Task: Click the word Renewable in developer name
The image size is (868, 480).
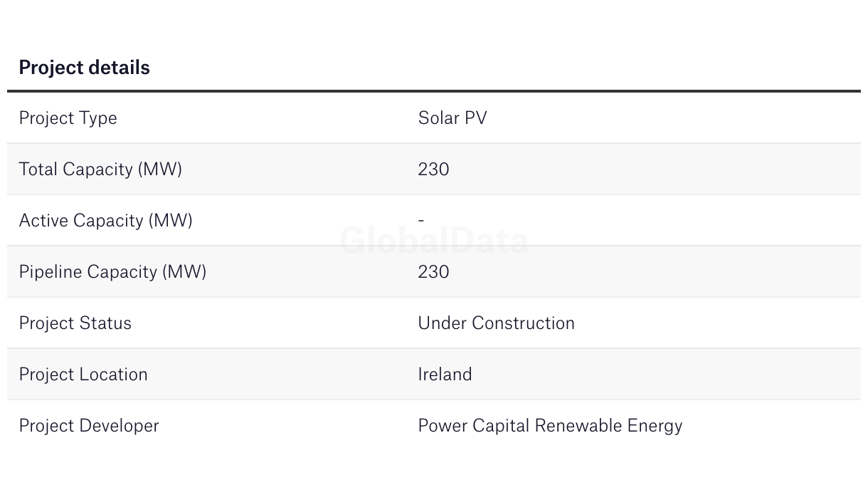Action: coord(578,426)
